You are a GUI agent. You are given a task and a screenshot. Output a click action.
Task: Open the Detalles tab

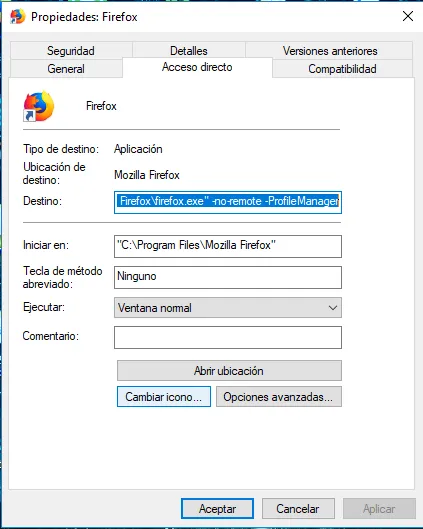click(x=189, y=51)
